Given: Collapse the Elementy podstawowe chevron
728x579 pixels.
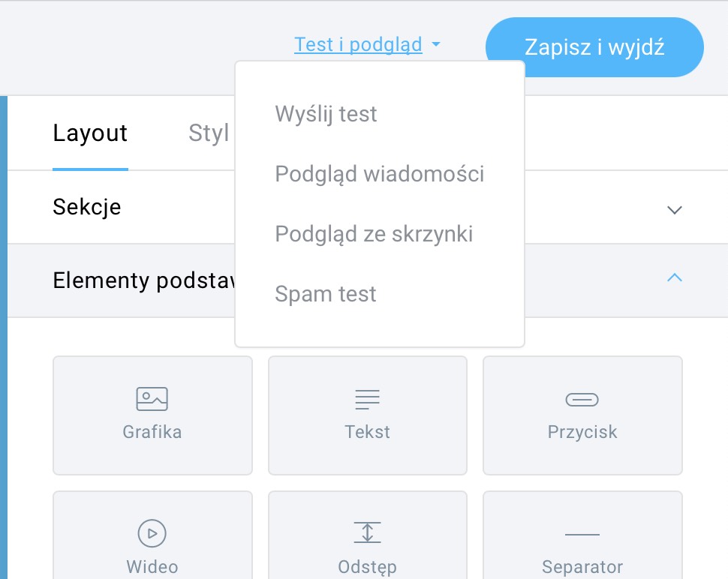Looking at the screenshot, I should coord(674,277).
